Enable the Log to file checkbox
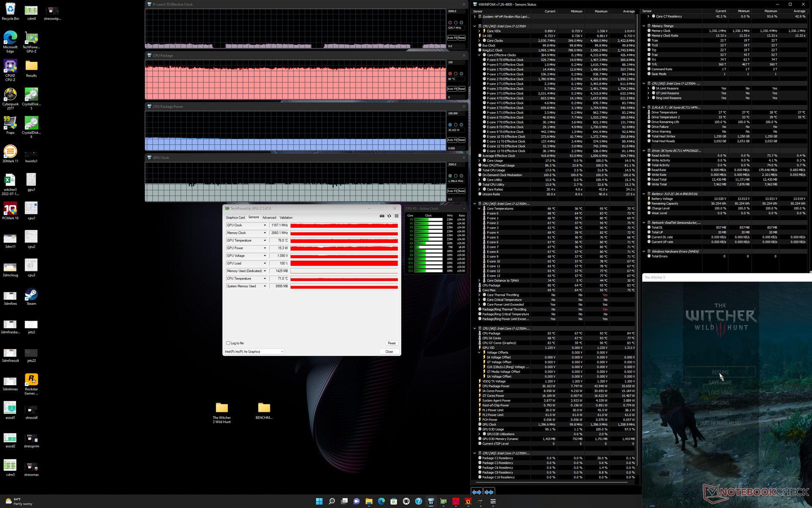The height and width of the screenshot is (508, 812). pyautogui.click(x=228, y=343)
